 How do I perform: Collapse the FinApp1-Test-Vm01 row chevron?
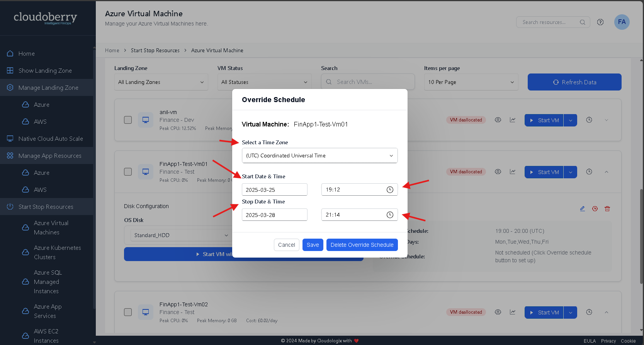(x=607, y=172)
